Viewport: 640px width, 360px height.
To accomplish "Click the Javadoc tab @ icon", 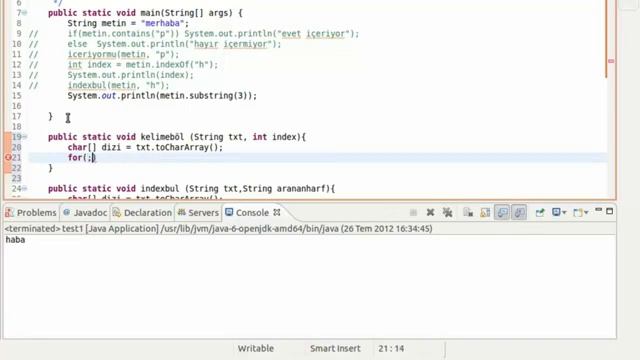I will [67, 212].
